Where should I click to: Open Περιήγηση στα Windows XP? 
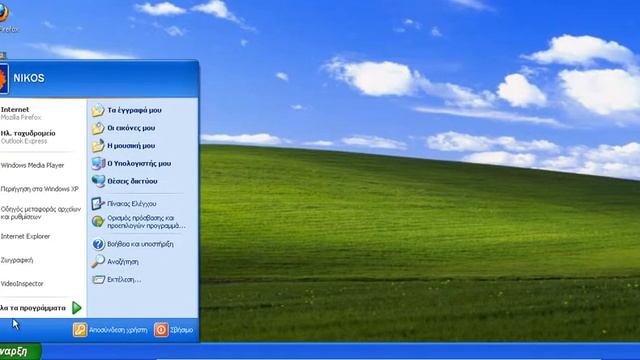(x=39, y=189)
